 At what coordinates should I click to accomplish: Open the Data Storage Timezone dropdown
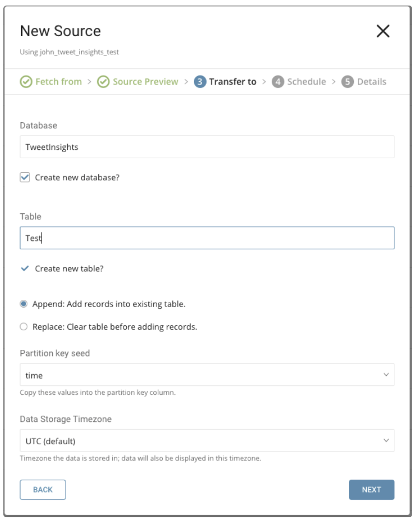click(x=207, y=441)
